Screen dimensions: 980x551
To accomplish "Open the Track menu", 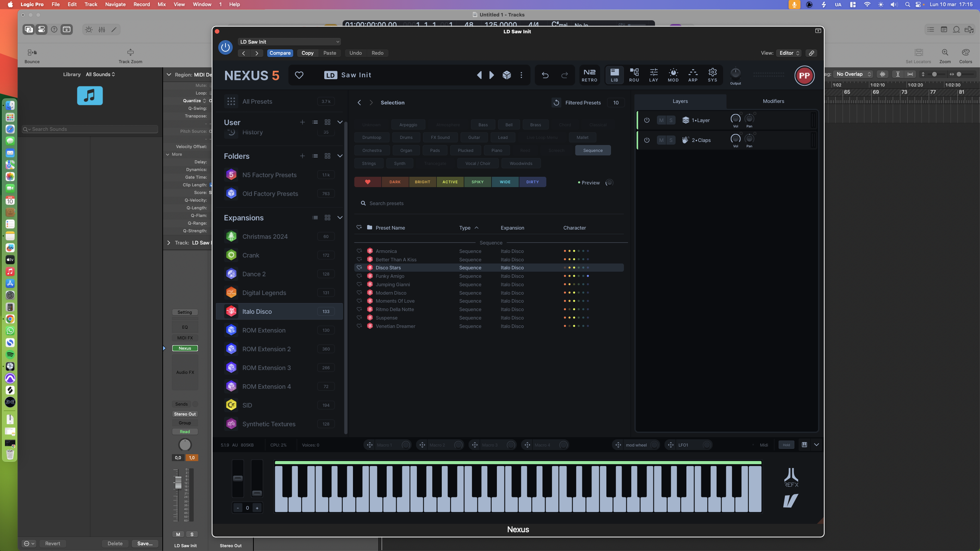I will pyautogui.click(x=91, y=4).
